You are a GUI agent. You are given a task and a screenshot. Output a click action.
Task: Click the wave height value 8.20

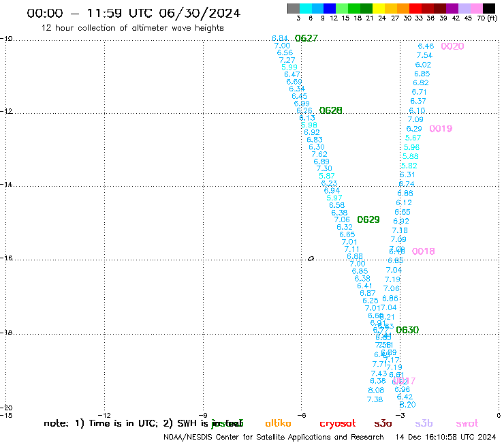pyautogui.click(x=407, y=405)
